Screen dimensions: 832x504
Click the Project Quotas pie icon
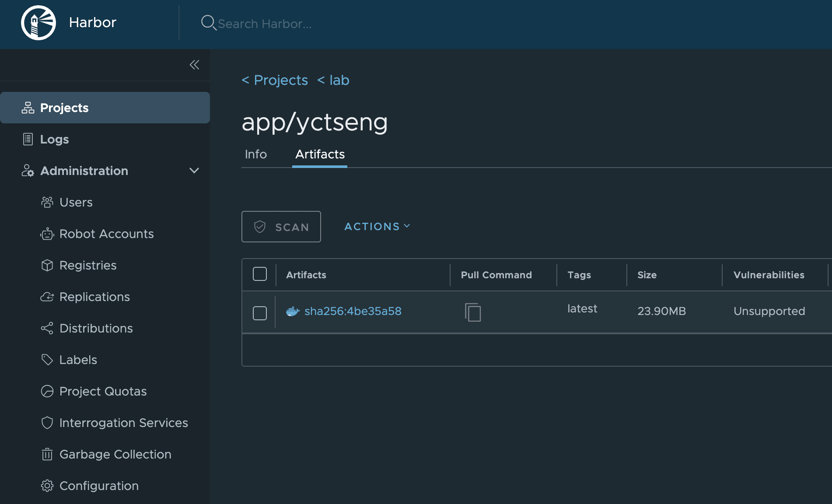[x=47, y=391]
